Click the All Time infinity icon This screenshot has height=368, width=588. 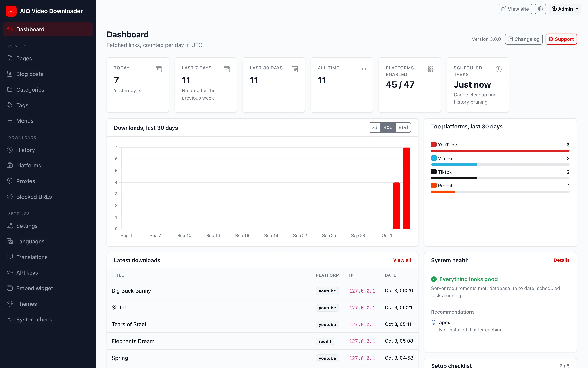(x=363, y=69)
